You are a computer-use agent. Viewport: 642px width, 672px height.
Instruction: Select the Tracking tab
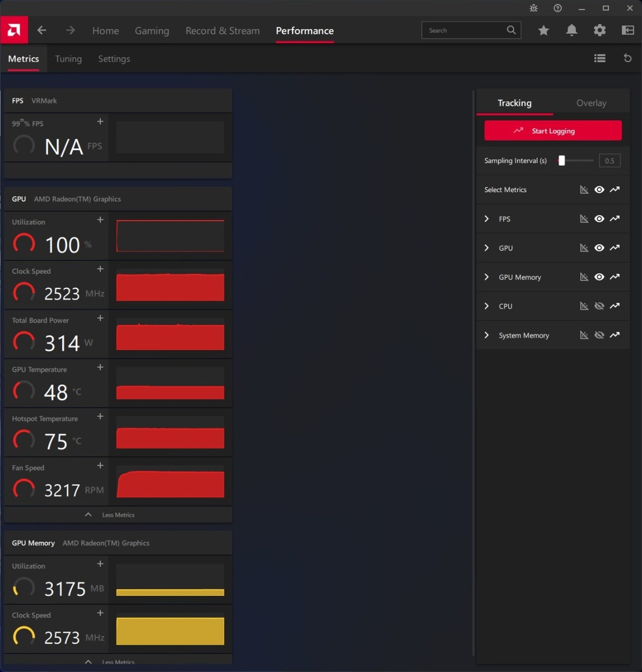coord(514,103)
